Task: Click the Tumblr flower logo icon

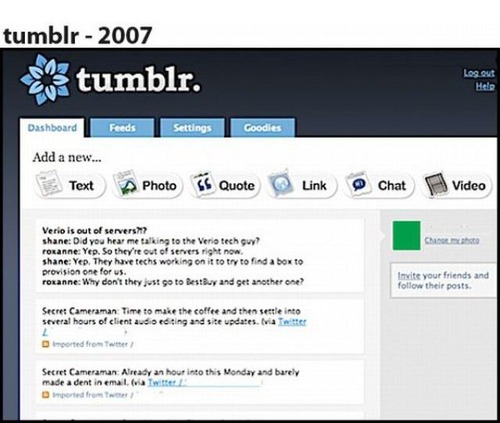Action: (x=44, y=80)
